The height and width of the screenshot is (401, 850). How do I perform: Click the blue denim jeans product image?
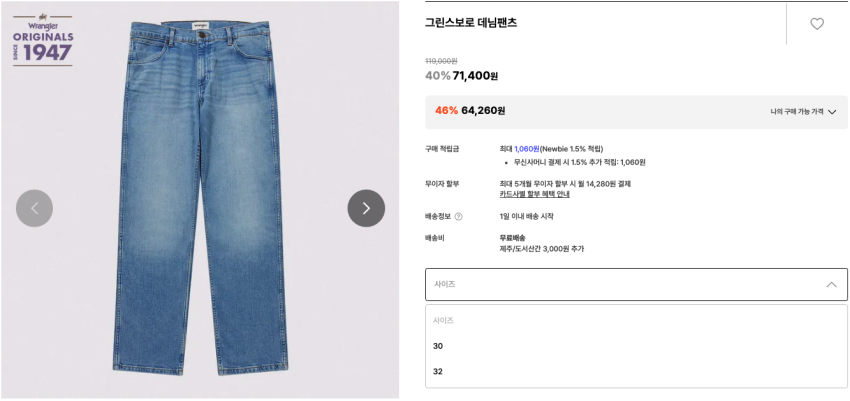click(200, 198)
